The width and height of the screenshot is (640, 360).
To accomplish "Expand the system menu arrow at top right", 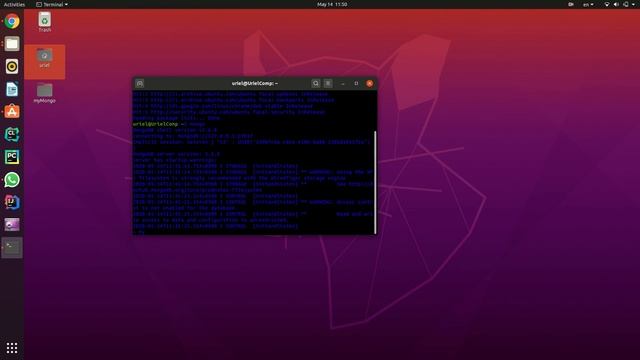I will [x=634, y=4].
